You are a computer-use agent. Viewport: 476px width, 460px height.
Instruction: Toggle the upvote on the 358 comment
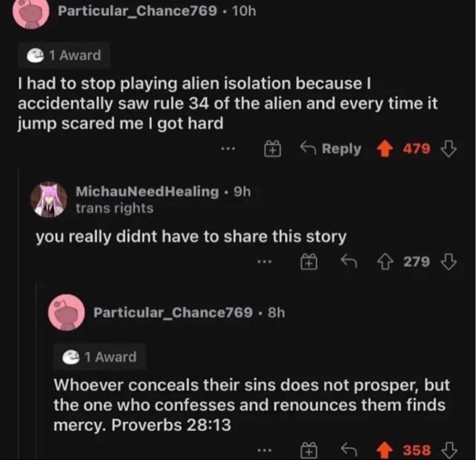pyautogui.click(x=384, y=449)
